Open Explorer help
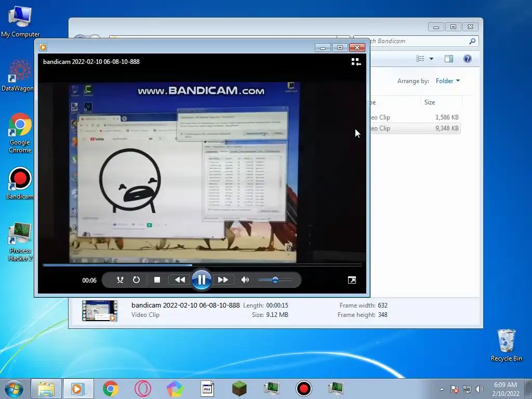The image size is (532, 399). [x=467, y=59]
